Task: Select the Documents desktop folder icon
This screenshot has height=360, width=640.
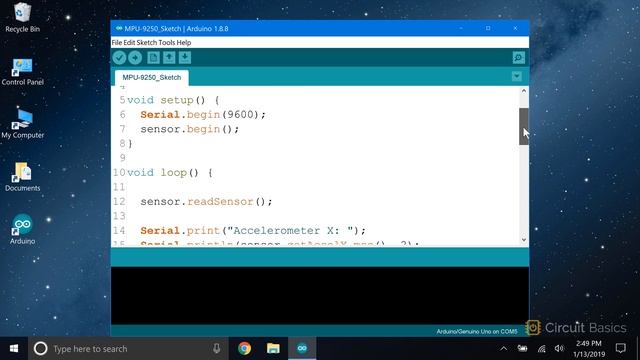Action: click(22, 177)
